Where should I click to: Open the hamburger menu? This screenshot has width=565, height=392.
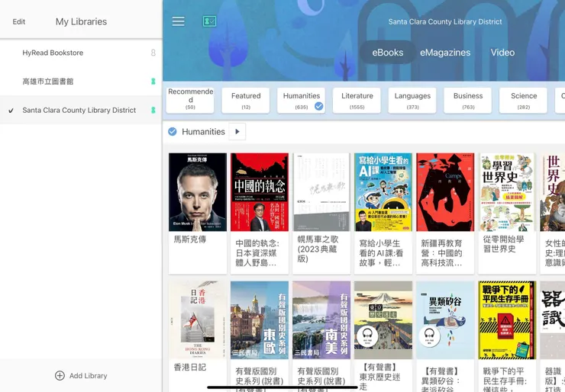pyautogui.click(x=179, y=21)
